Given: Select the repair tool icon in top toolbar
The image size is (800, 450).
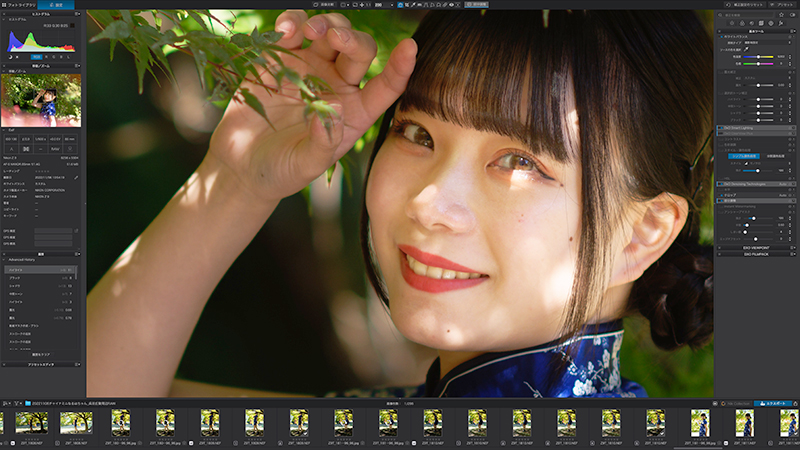Looking at the screenshot, I should [x=445, y=5].
